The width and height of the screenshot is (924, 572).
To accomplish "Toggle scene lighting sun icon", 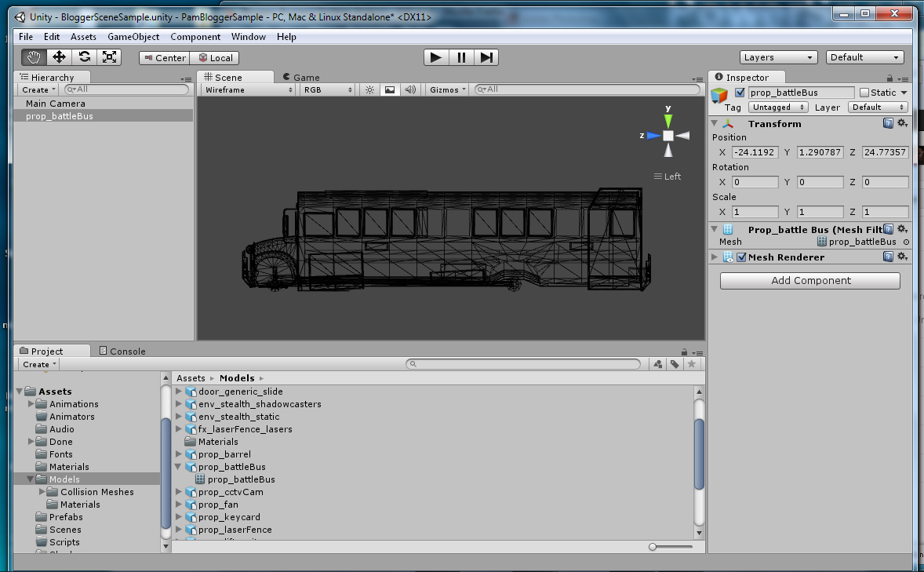I will [370, 90].
